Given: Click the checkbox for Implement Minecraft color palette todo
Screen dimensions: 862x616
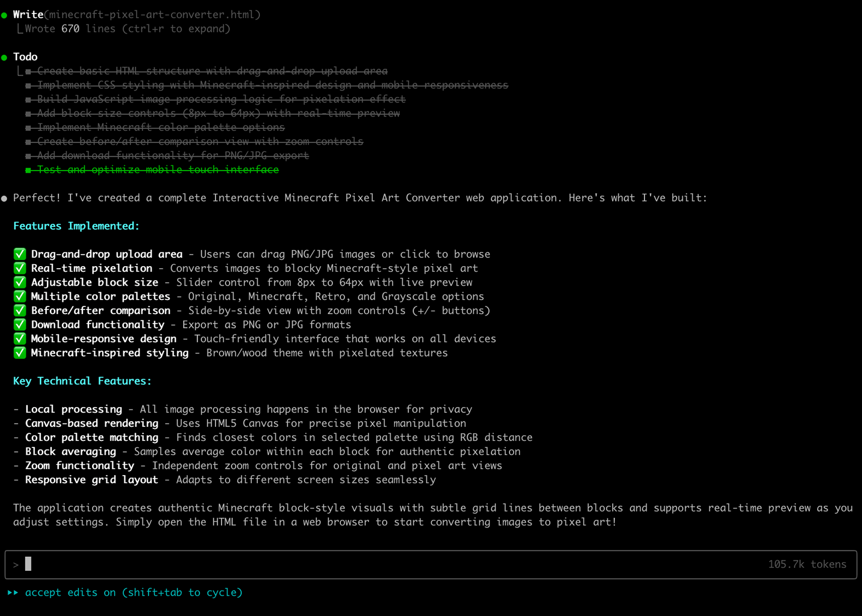Looking at the screenshot, I should [x=28, y=128].
